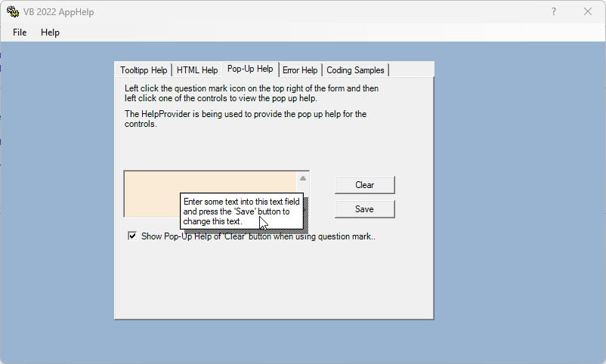Click the text field's scroll up arrow
This screenshot has height=364, width=606.
(x=303, y=178)
